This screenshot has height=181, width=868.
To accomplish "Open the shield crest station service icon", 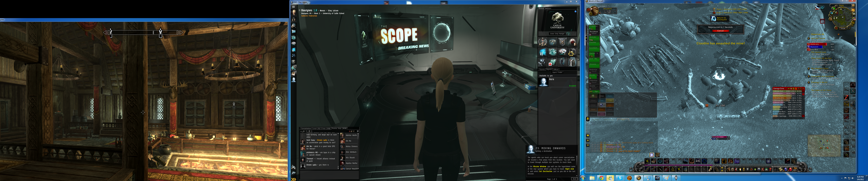I will coord(562,42).
